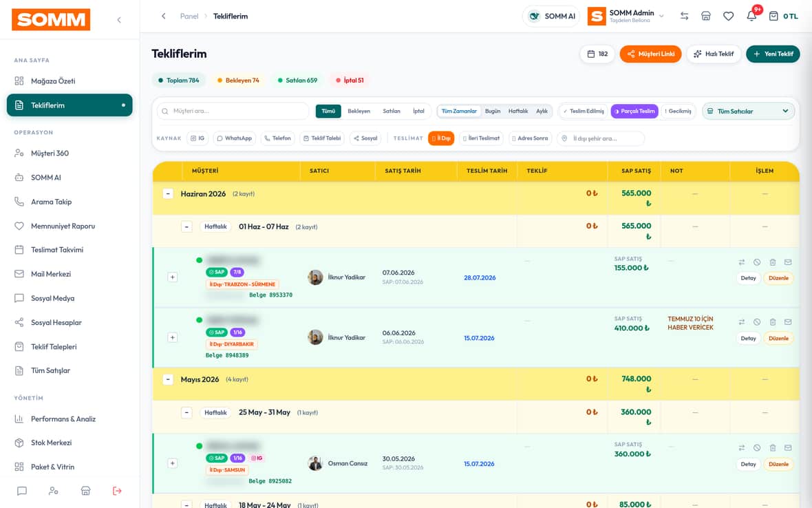Click trash icon on Trabzon-Sürmene row
Screen dimensions: 812x508
tap(772, 262)
